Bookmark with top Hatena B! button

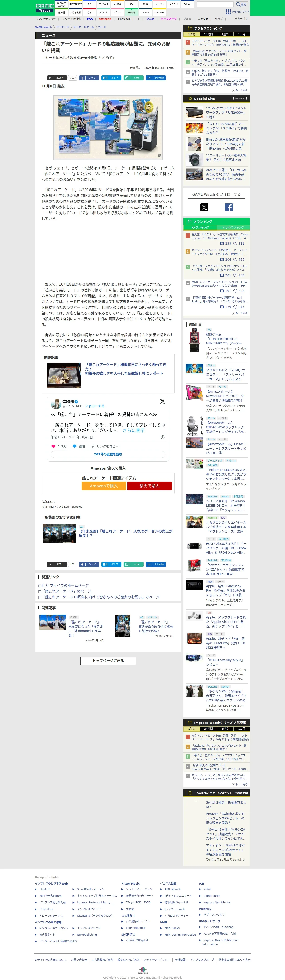pos(111,78)
